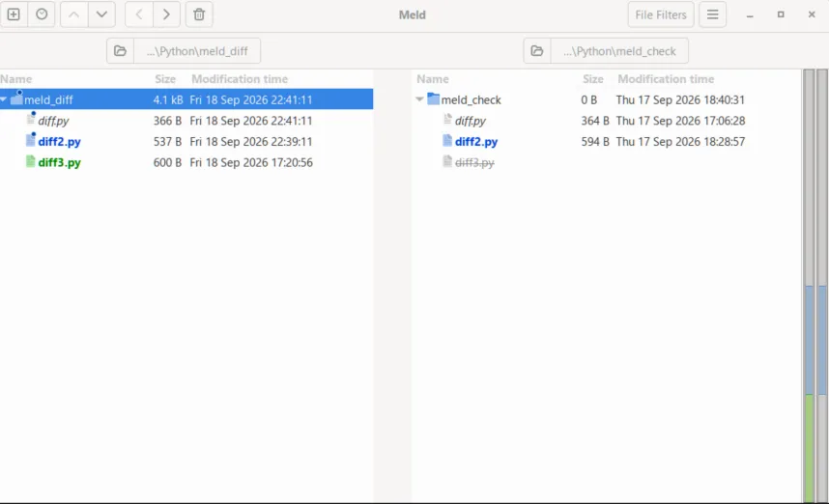Viewport: 829px width, 504px height.
Task: Select diff.py in the left pane
Action: [x=53, y=121]
